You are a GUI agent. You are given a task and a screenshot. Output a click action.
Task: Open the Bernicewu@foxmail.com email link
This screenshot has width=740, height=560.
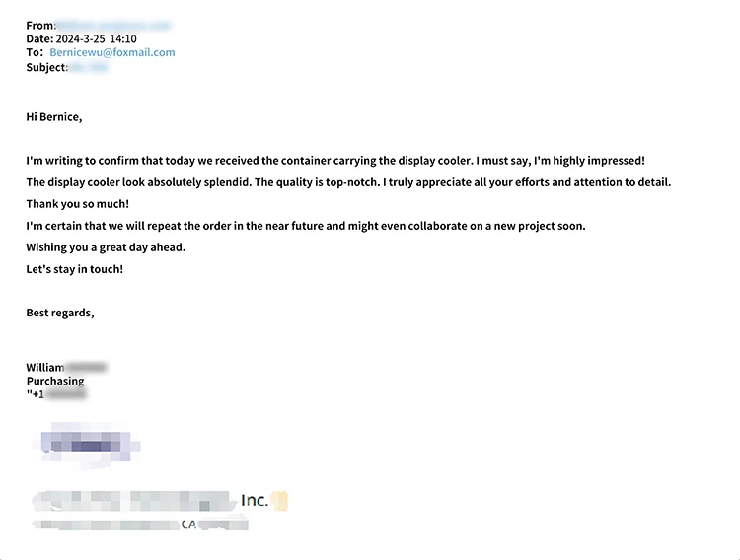(112, 52)
